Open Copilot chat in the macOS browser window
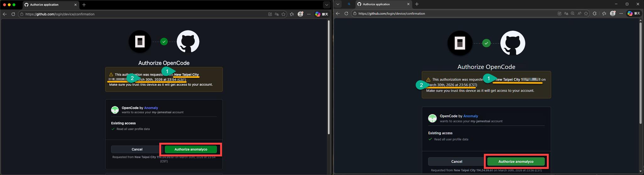The image size is (644, 175). [321, 14]
